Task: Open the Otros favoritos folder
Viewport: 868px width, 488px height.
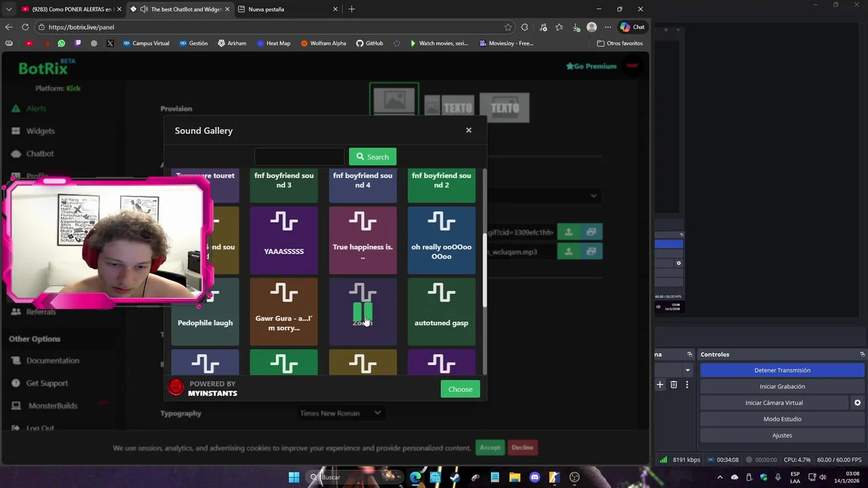Action: (620, 43)
